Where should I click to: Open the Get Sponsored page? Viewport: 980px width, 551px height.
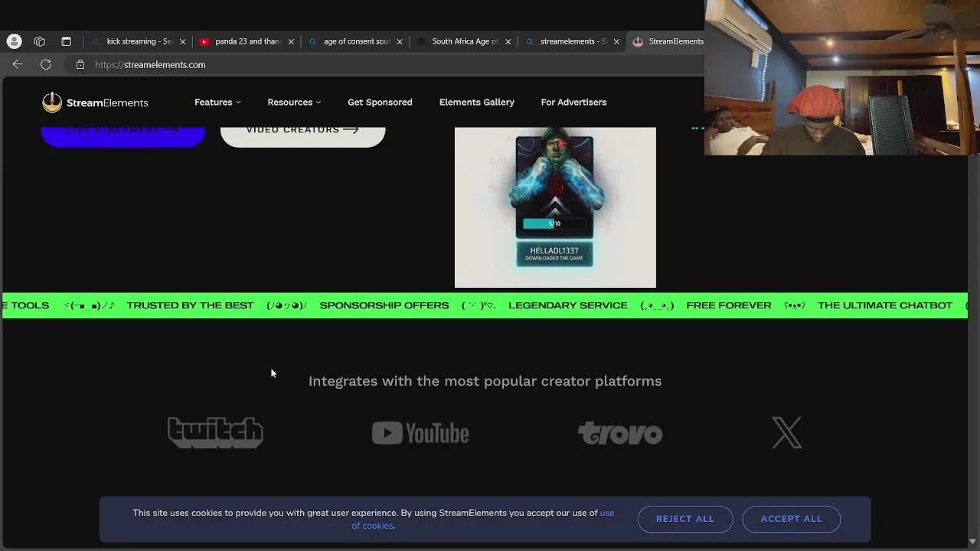[380, 102]
